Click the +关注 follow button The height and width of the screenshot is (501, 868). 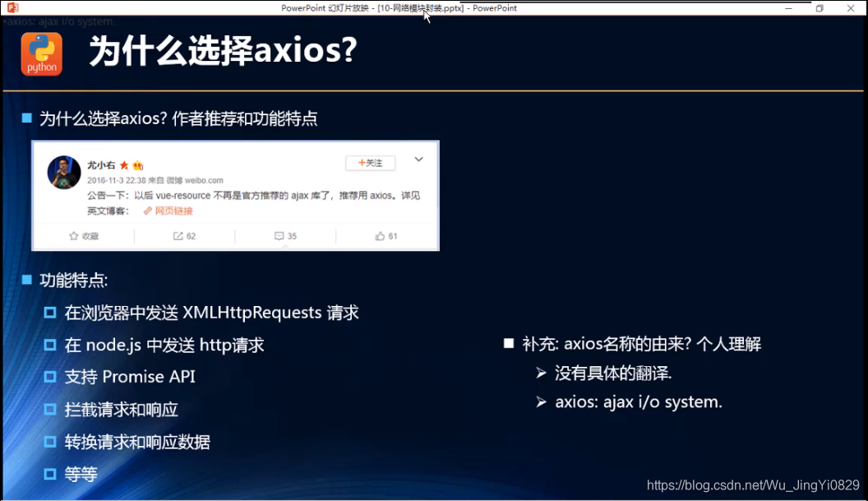pyautogui.click(x=371, y=163)
